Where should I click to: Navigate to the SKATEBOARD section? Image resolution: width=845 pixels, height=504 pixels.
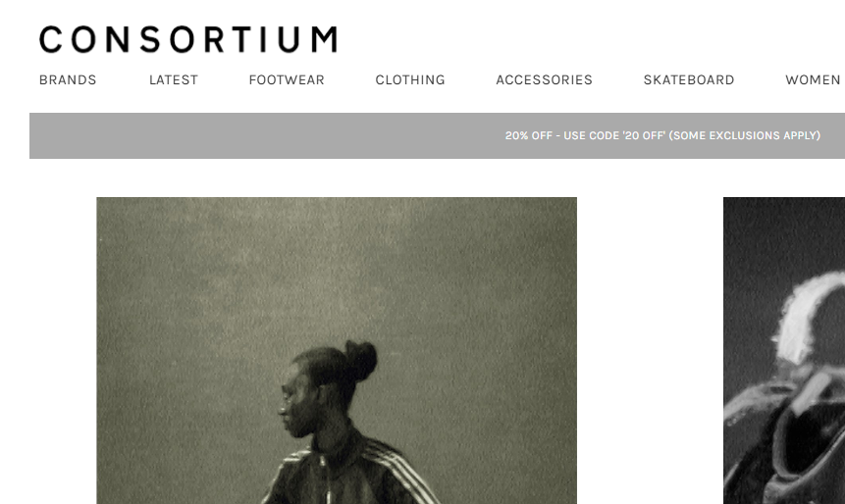click(x=689, y=79)
